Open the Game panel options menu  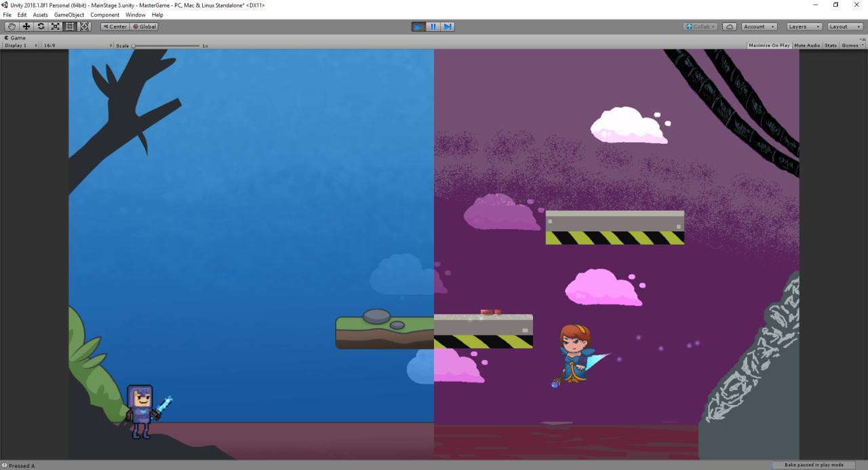[863, 39]
